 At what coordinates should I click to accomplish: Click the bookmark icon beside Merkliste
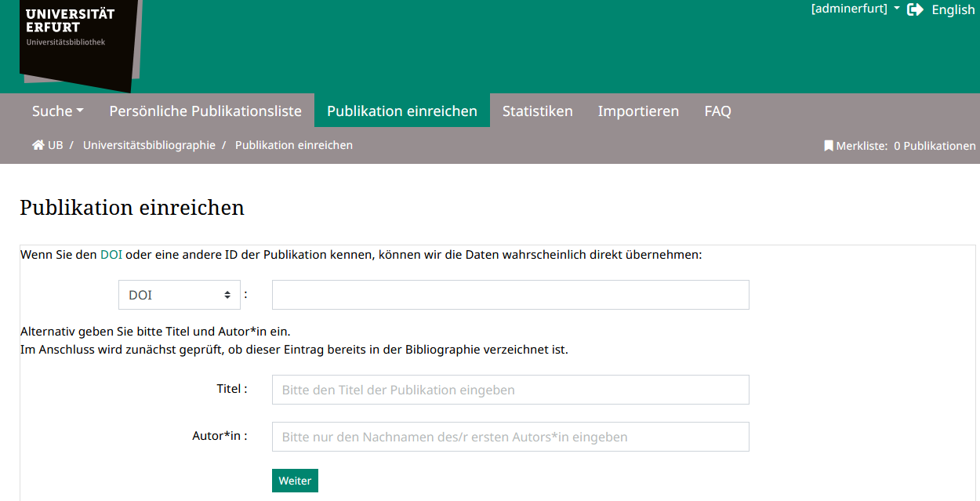click(x=828, y=146)
